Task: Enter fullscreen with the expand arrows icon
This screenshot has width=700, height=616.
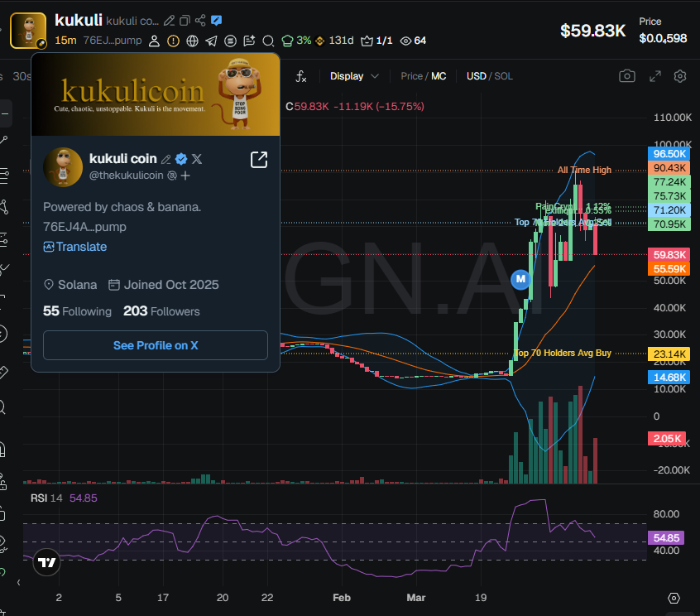Action: pos(655,75)
